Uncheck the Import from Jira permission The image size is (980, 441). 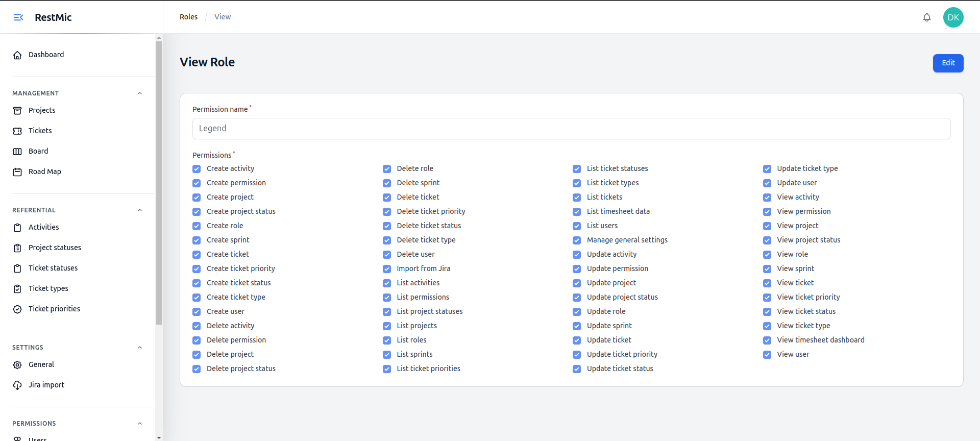(387, 269)
